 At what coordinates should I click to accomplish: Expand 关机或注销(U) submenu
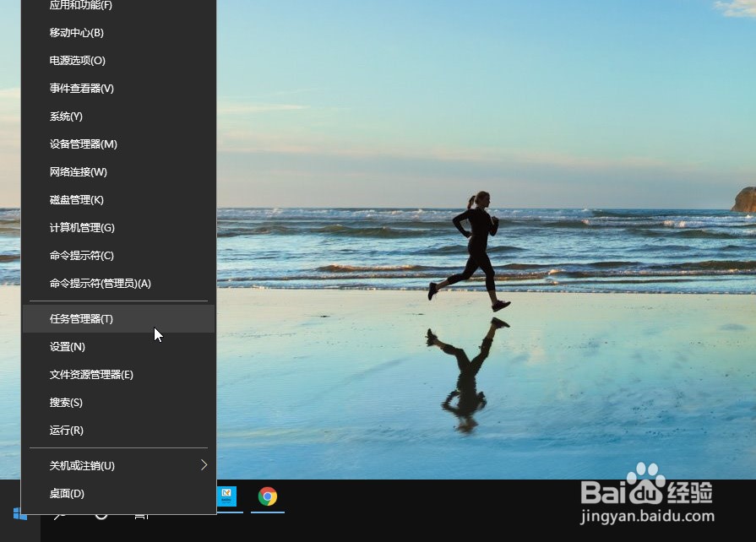(x=118, y=465)
